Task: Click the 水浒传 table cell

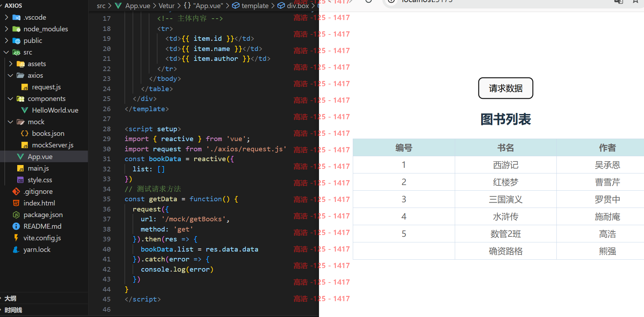Action: click(506, 217)
